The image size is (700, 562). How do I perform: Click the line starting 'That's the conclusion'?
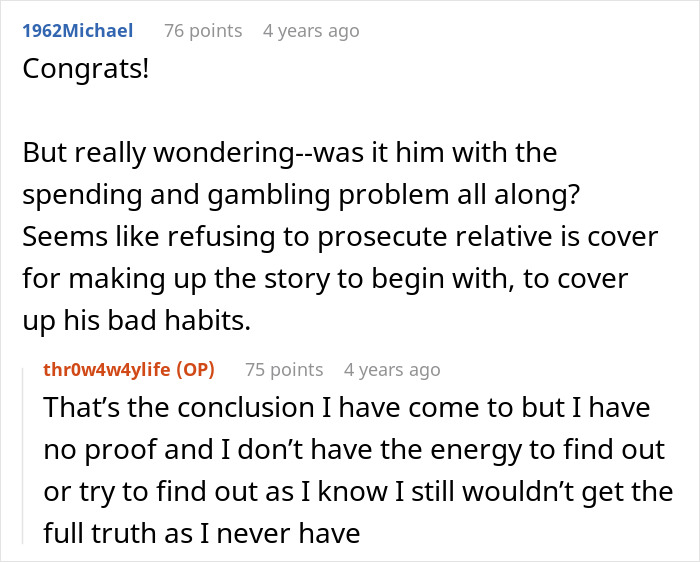coord(347,408)
